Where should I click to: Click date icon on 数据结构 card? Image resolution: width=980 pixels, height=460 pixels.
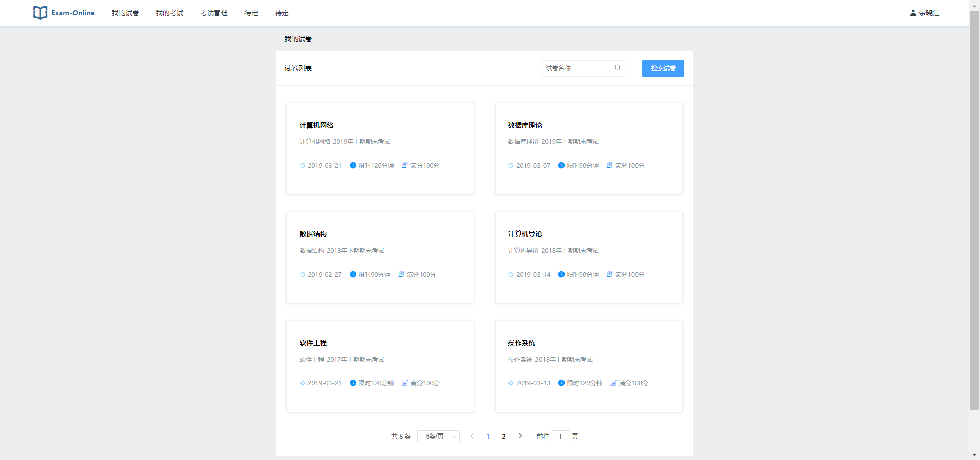click(303, 275)
